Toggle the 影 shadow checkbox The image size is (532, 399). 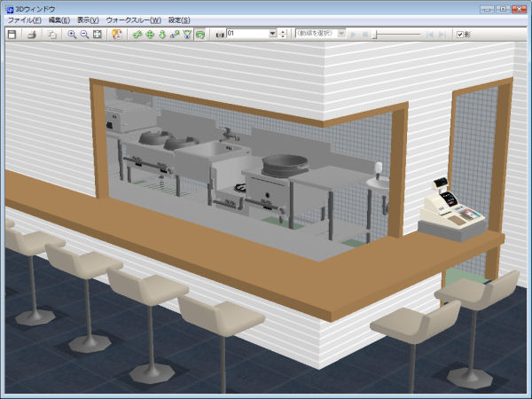459,34
